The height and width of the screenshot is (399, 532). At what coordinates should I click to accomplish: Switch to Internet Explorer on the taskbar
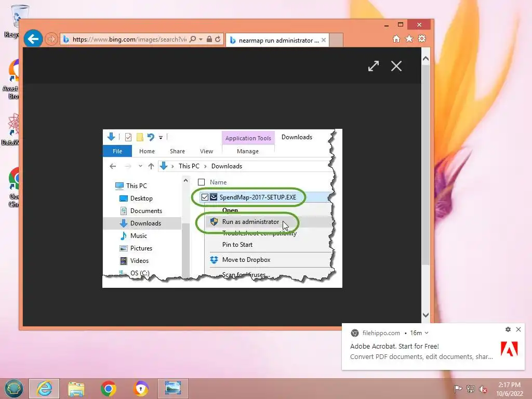pos(45,389)
